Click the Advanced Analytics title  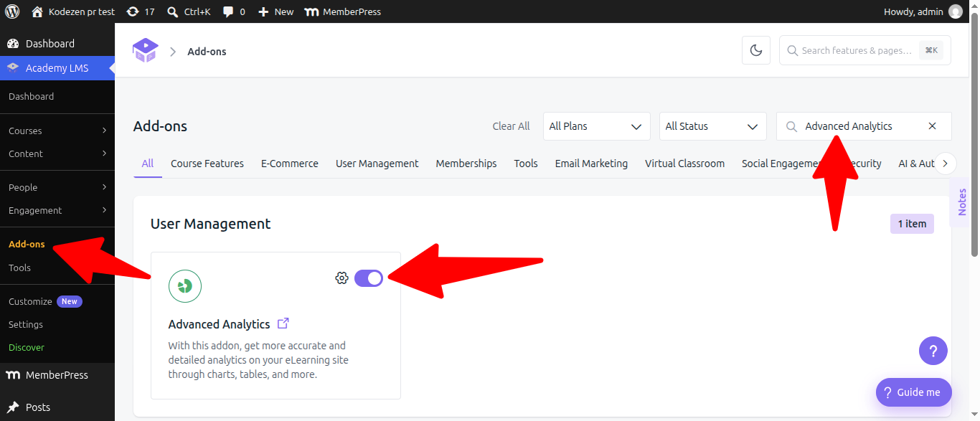[220, 324]
